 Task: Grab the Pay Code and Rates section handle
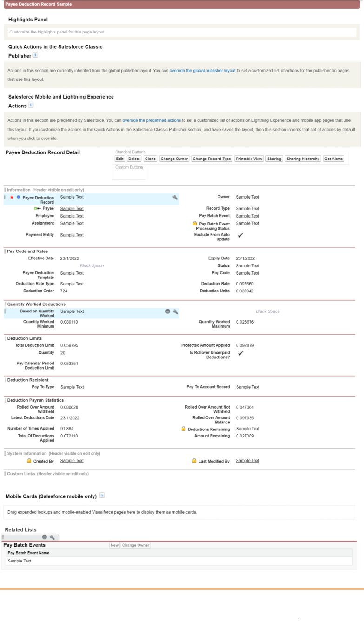click(x=5, y=251)
